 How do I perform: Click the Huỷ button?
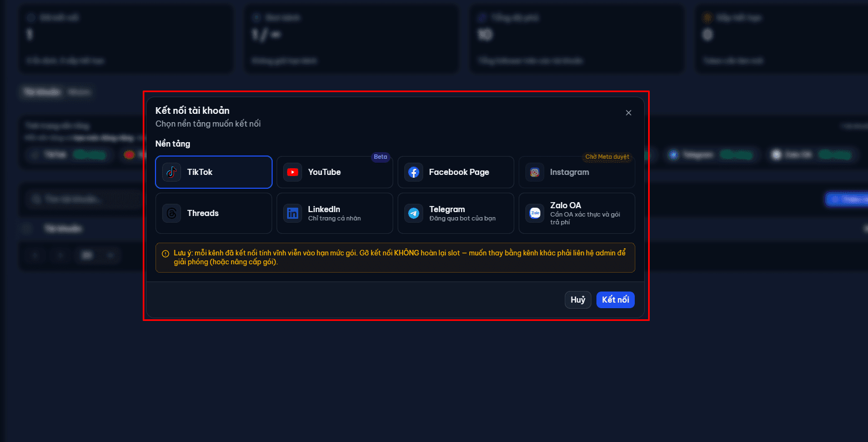point(578,300)
